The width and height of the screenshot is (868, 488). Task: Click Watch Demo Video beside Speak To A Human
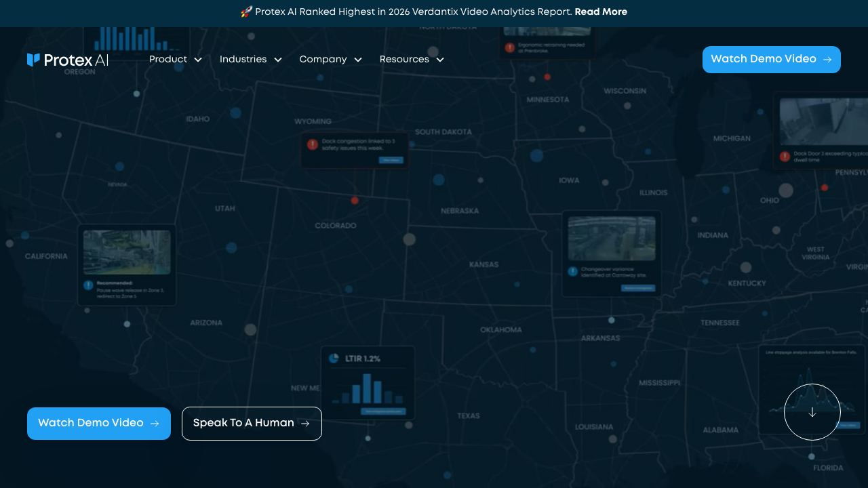coord(99,424)
